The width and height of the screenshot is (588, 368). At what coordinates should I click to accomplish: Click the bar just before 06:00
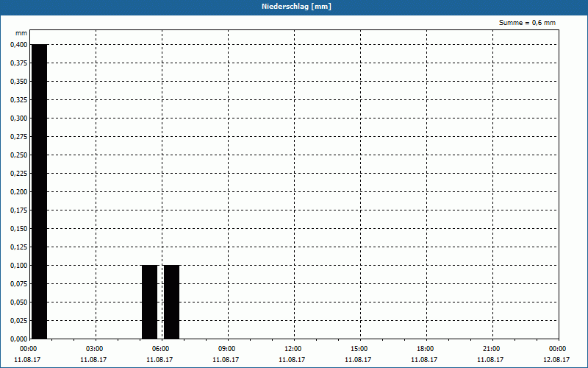(150, 302)
